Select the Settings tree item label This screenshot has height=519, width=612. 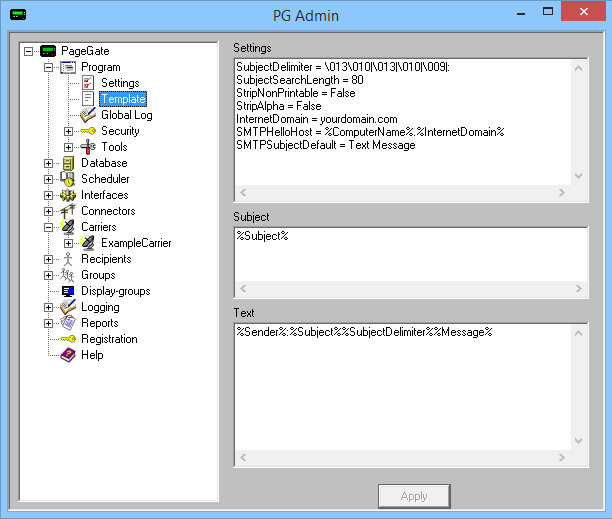pyautogui.click(x=120, y=83)
